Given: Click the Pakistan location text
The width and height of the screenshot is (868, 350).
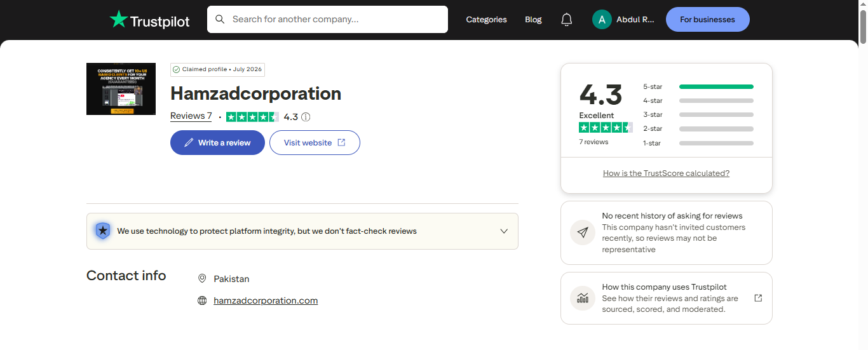Looking at the screenshot, I should pyautogui.click(x=231, y=279).
